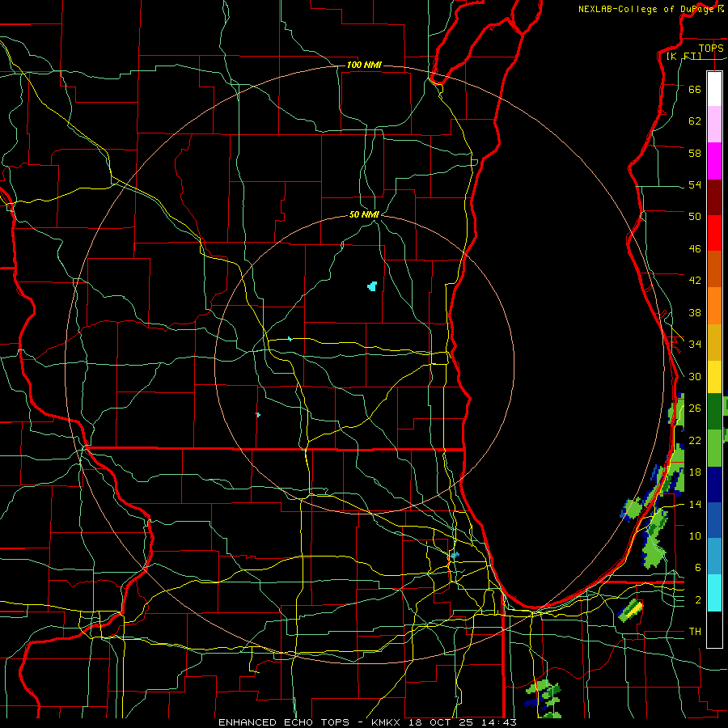The height and width of the screenshot is (728, 728).
Task: Click the "TOPS" legend title
Action: [711, 48]
